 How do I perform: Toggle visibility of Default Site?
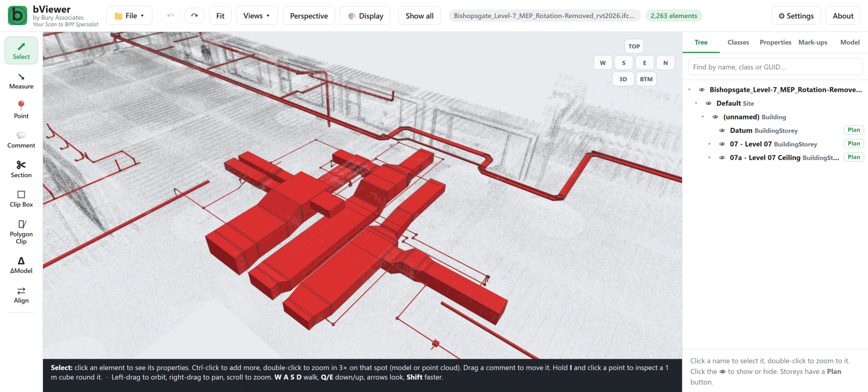709,104
